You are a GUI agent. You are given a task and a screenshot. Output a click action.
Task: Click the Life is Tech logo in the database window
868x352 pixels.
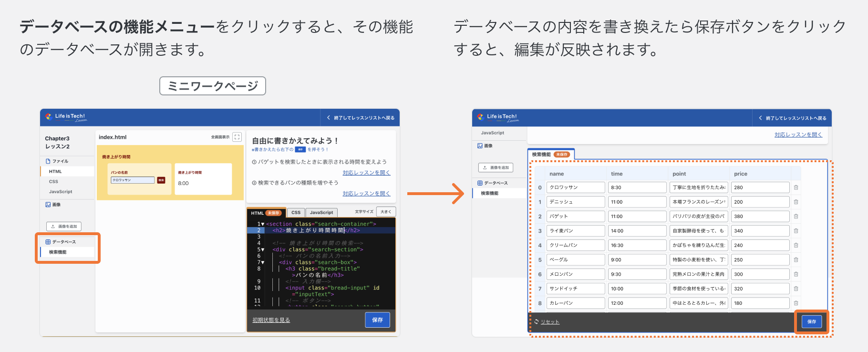pos(498,117)
